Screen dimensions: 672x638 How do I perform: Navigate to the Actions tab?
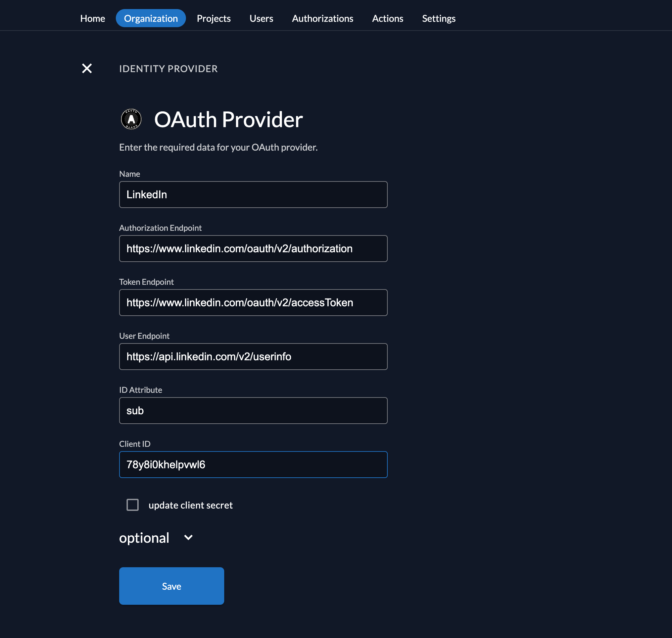pyautogui.click(x=388, y=18)
